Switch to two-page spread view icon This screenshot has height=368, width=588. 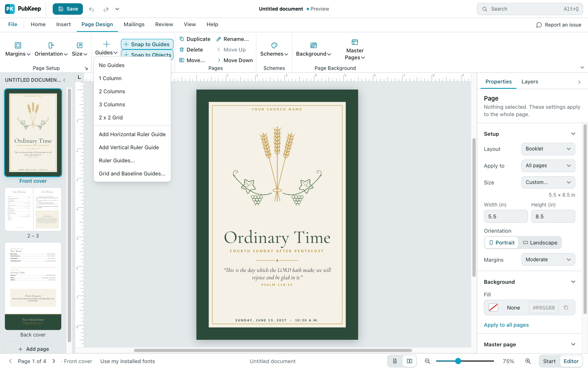point(410,361)
